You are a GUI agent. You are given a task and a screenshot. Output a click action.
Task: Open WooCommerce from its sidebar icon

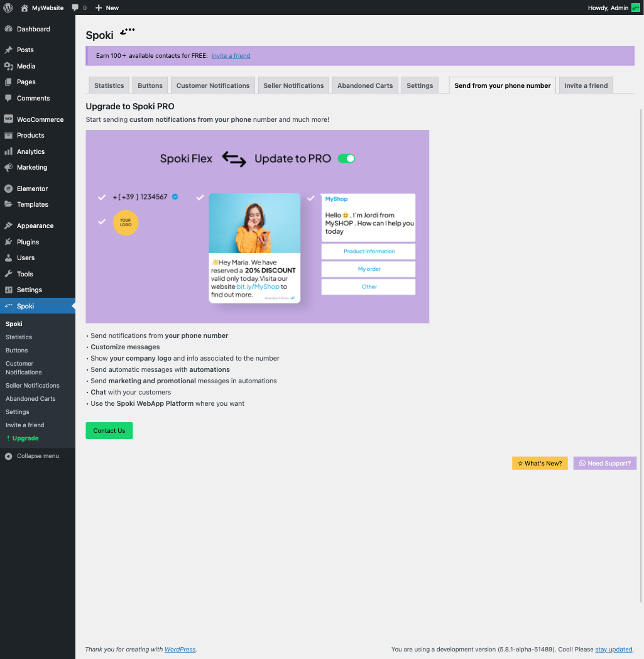click(8, 119)
